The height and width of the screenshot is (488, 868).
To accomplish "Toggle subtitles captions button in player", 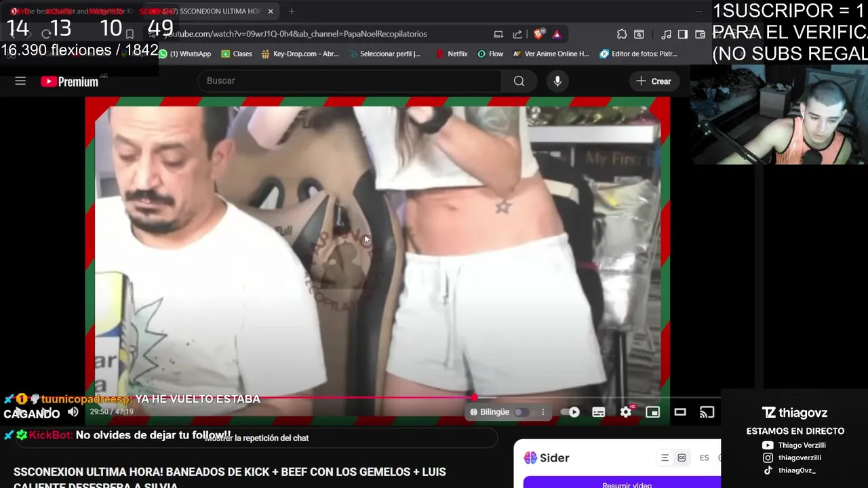I will (x=598, y=412).
